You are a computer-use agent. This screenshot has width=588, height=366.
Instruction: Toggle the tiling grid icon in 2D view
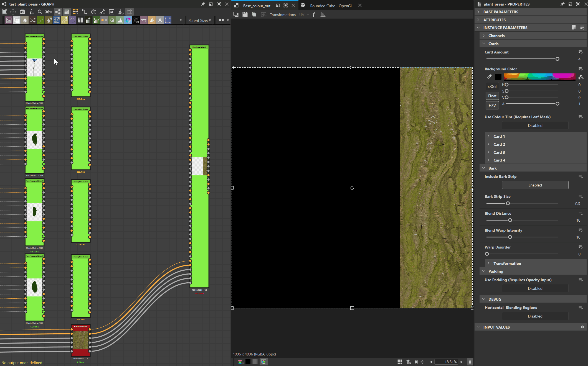coord(400,362)
